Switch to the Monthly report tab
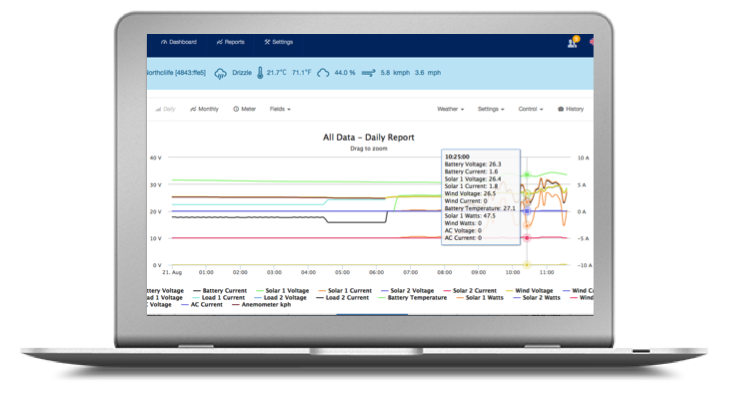This screenshot has width=733, height=411. 206,108
